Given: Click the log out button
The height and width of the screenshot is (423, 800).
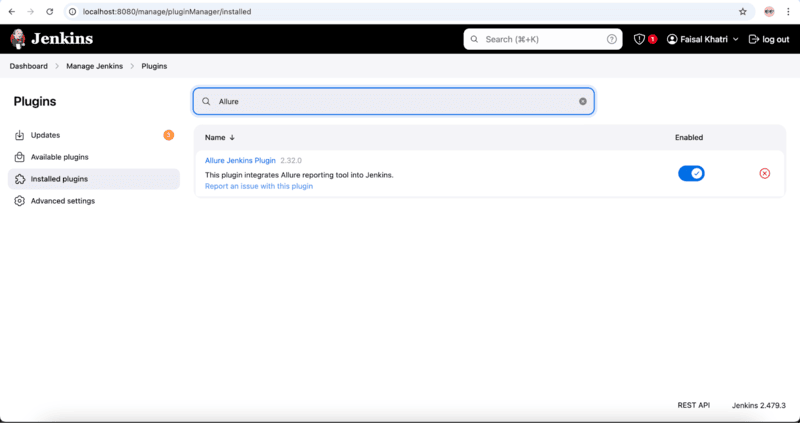Looking at the screenshot, I should click(x=769, y=39).
